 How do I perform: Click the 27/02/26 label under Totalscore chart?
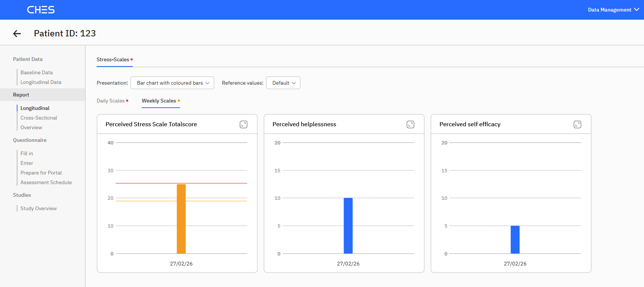(x=181, y=264)
